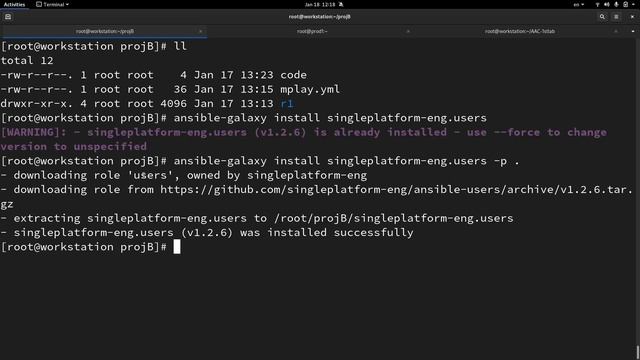Click the terminal cursor at last prompt
640x360 pixels.
coord(177,247)
